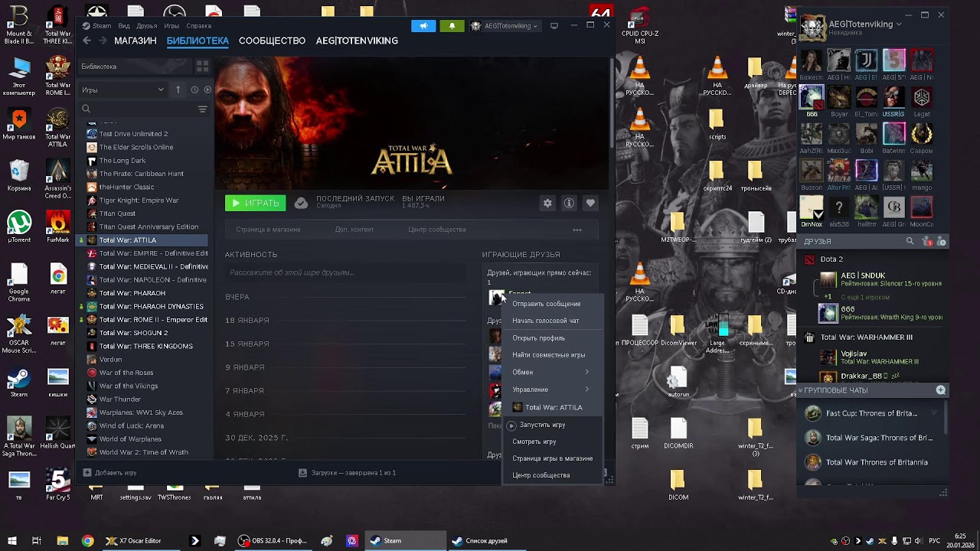
Task: Click the game info icon next to gear
Action: coord(569,203)
